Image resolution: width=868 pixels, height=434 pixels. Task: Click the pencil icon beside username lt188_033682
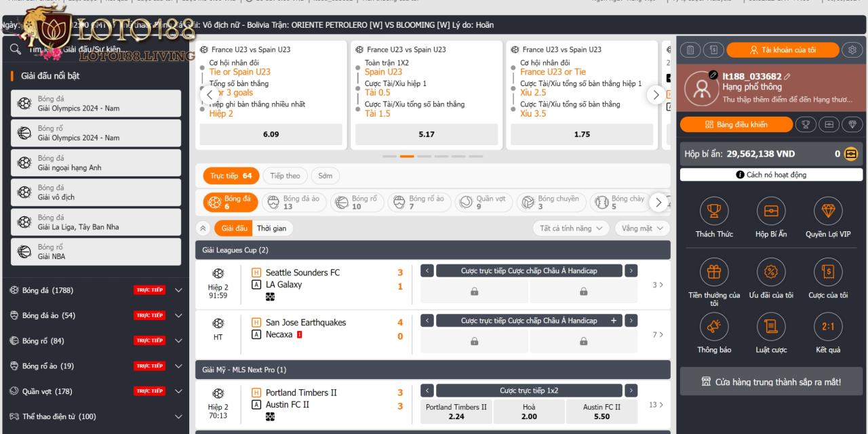coord(787,77)
